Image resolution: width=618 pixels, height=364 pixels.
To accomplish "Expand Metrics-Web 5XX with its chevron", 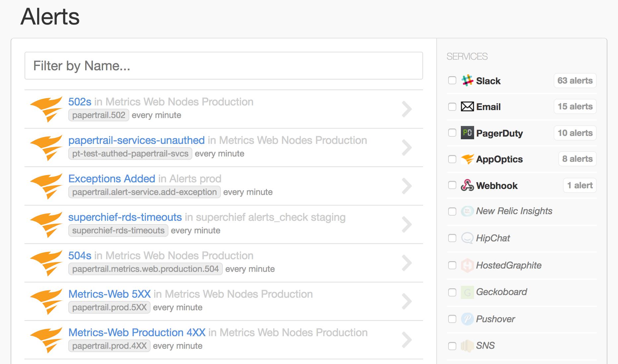I will [x=406, y=301].
